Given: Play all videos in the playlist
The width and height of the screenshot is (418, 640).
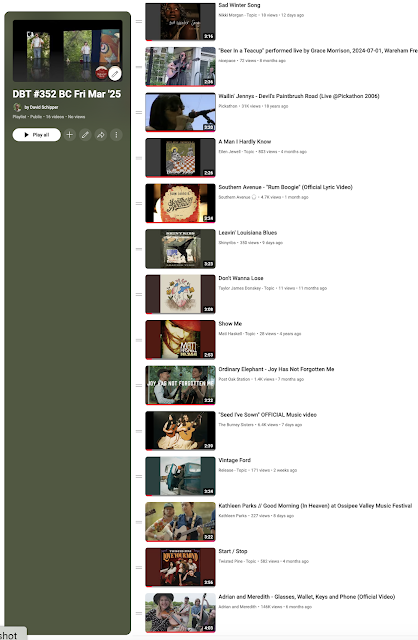Looking at the screenshot, I should pyautogui.click(x=37, y=135).
